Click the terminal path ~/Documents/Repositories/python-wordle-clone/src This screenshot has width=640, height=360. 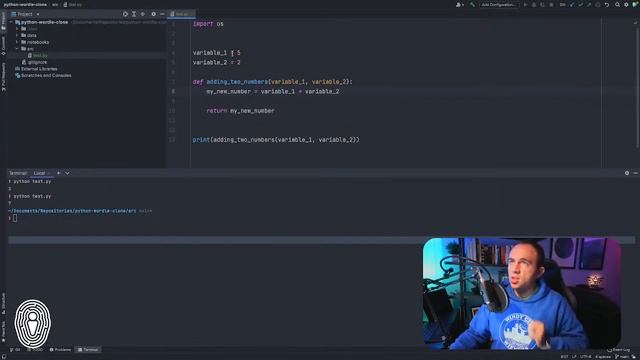coord(72,211)
